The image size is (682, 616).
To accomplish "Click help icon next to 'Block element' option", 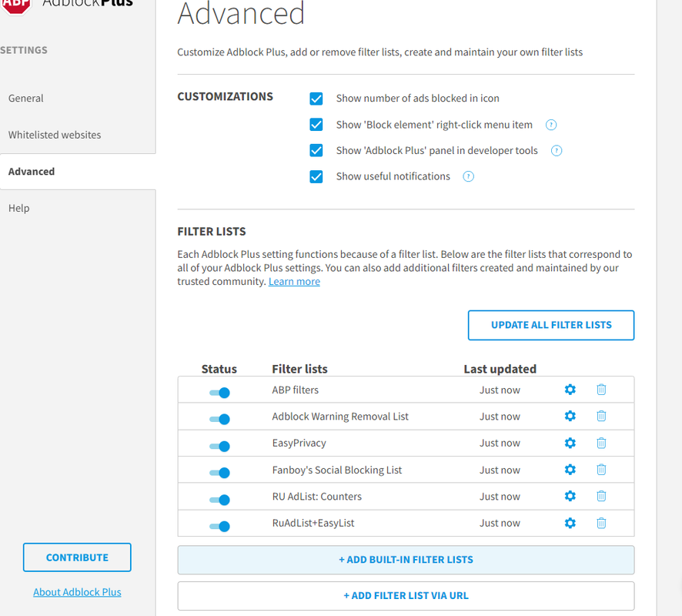I will 551,125.
